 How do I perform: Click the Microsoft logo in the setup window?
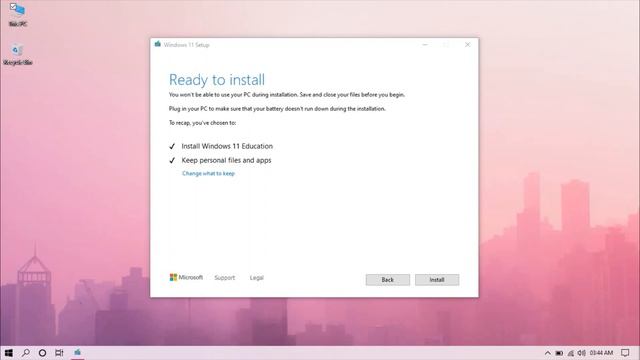[186, 278]
